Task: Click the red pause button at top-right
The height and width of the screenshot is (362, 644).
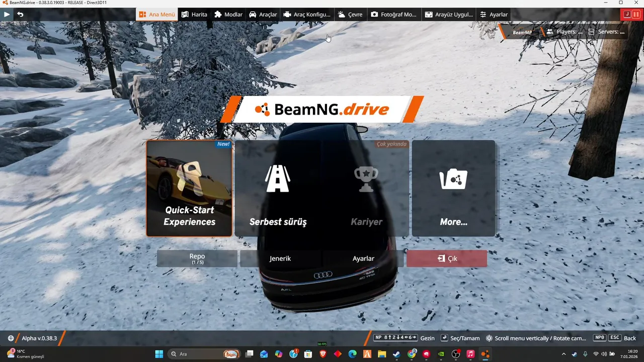Action: [636, 15]
